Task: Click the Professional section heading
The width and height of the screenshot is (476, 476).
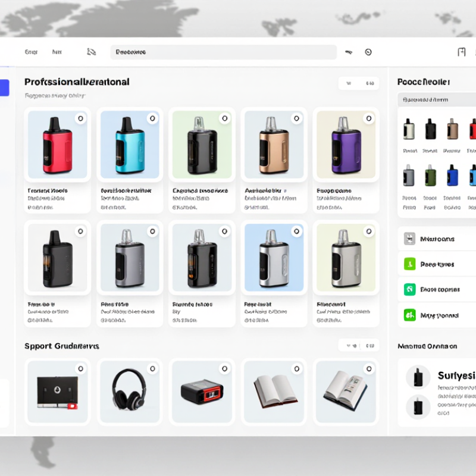Action: tap(77, 82)
